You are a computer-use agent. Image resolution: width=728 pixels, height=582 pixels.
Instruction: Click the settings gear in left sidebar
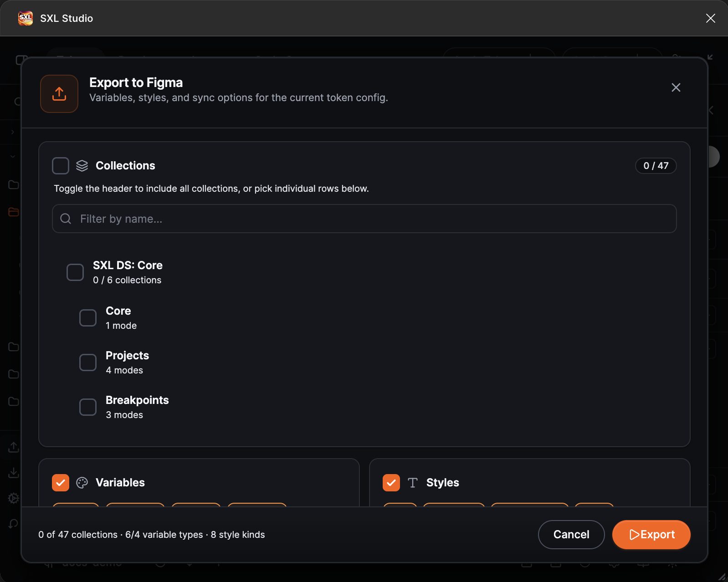[14, 498]
